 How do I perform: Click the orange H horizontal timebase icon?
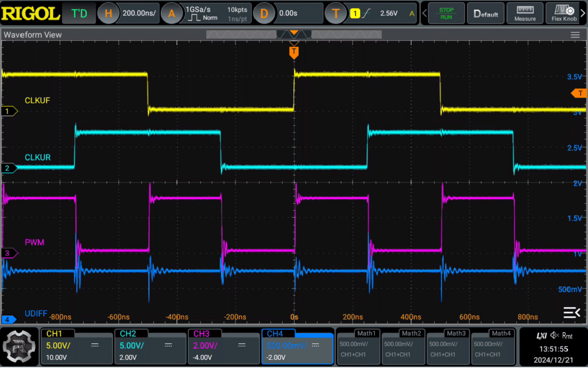[108, 14]
